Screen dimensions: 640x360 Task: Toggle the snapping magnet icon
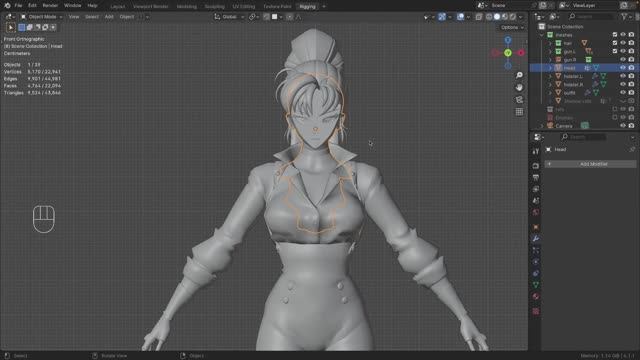tap(266, 17)
